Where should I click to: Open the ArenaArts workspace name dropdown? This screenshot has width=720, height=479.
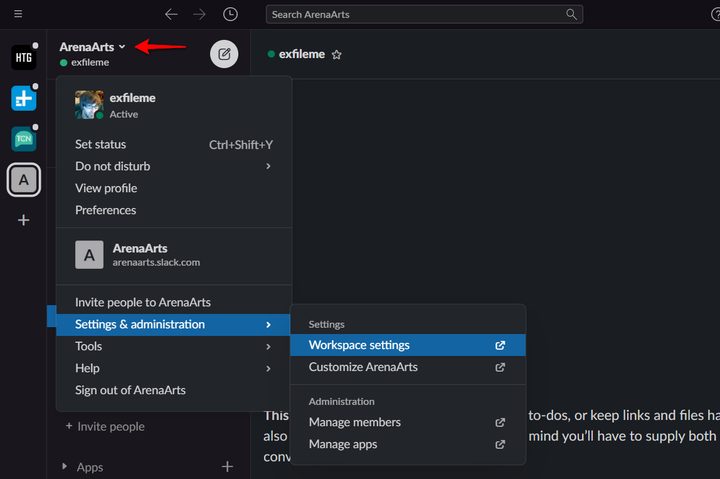click(x=92, y=47)
